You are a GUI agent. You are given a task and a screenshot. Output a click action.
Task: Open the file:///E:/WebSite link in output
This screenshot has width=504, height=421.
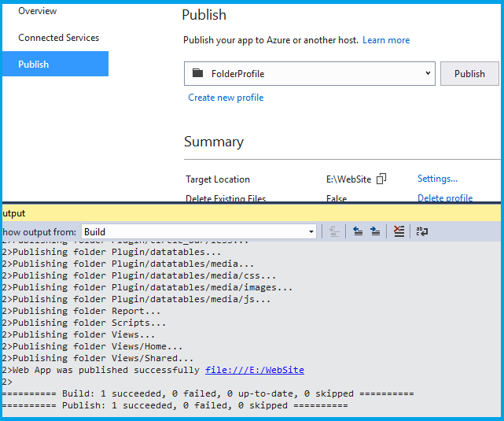tap(254, 370)
